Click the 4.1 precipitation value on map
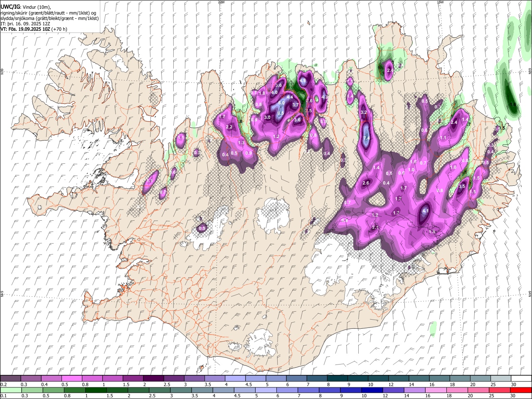Screen dimensions: 532x399 click(x=425, y=211)
